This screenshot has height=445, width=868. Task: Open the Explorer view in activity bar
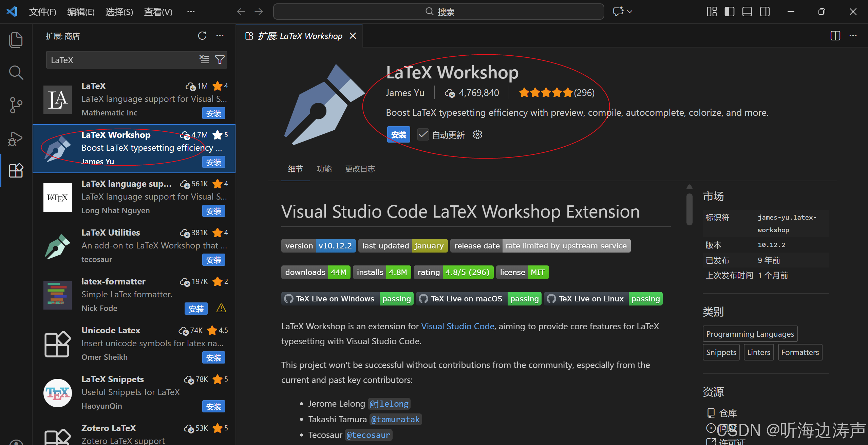click(x=16, y=40)
